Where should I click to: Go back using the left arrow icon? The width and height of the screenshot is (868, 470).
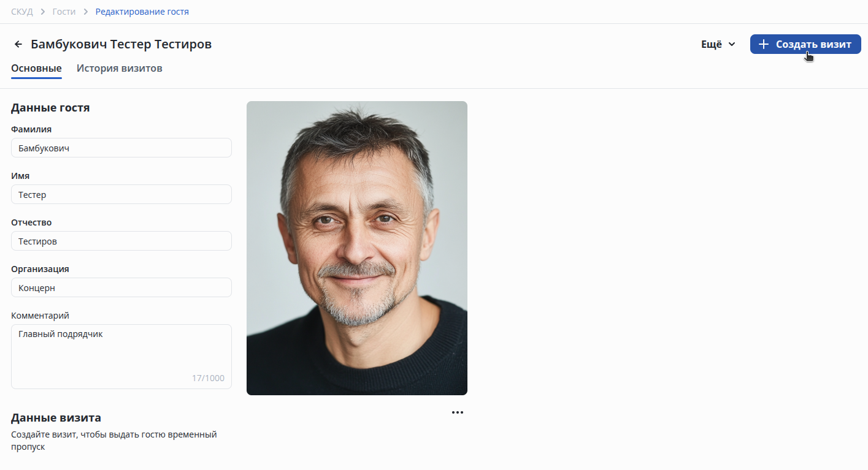point(18,44)
